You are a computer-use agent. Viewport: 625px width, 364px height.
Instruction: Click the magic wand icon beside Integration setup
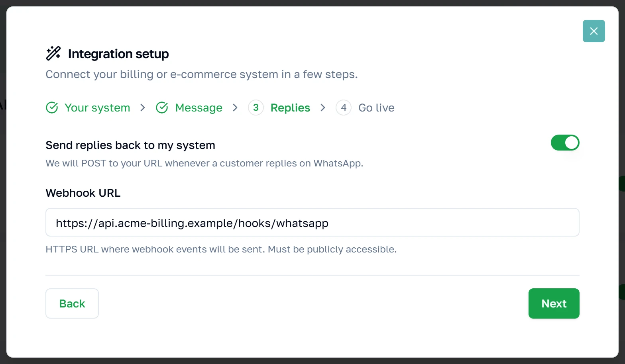pyautogui.click(x=53, y=53)
